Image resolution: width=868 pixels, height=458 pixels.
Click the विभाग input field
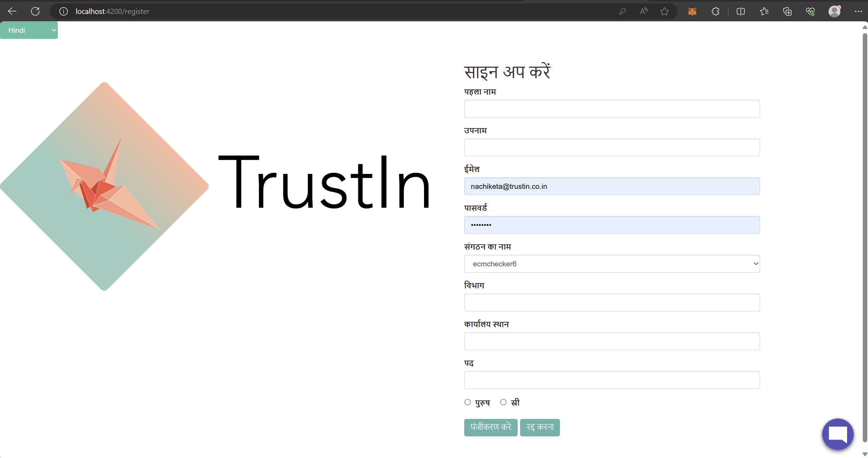coord(611,302)
